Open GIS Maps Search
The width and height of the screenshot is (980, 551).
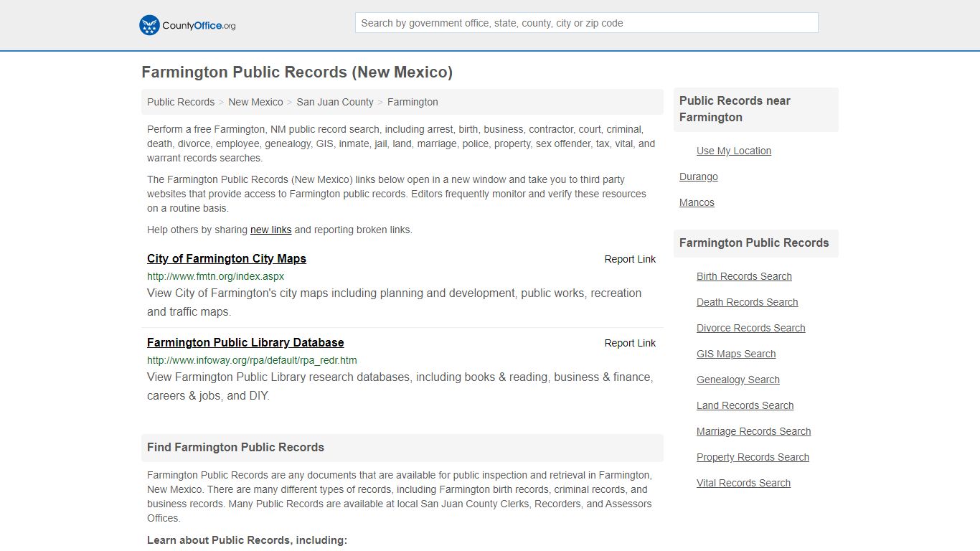click(x=736, y=354)
